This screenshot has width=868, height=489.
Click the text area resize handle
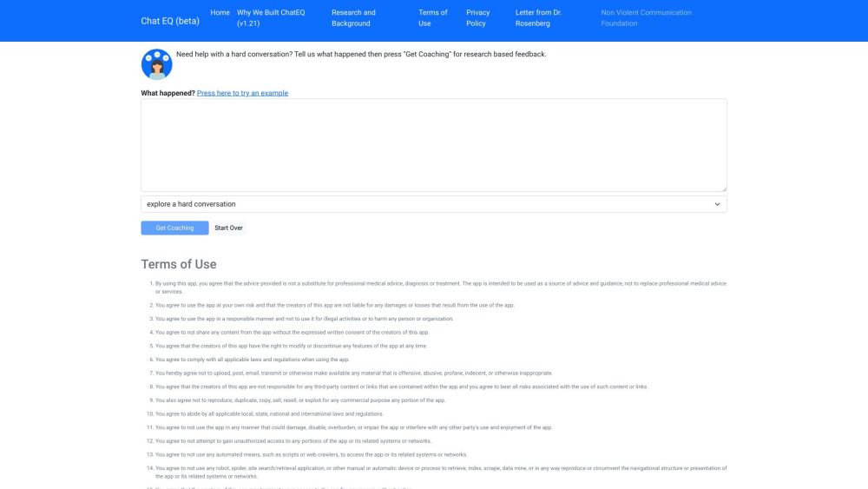(723, 188)
